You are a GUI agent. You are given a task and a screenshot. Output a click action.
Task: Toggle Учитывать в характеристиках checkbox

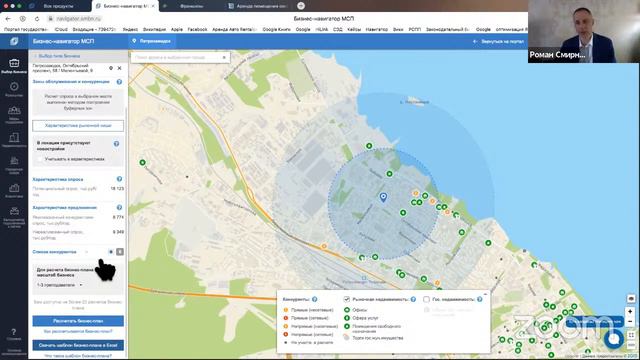pyautogui.click(x=40, y=159)
